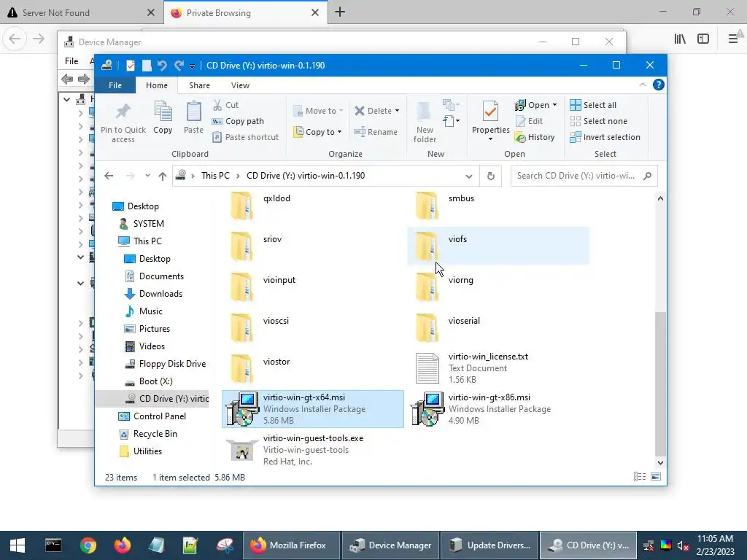The width and height of the screenshot is (747, 560).
Task: Switch to Details view icon
Action: (639, 477)
